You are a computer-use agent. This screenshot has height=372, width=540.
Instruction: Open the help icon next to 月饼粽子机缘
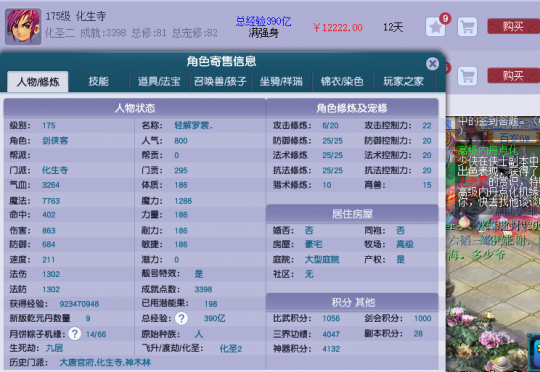[75, 333]
